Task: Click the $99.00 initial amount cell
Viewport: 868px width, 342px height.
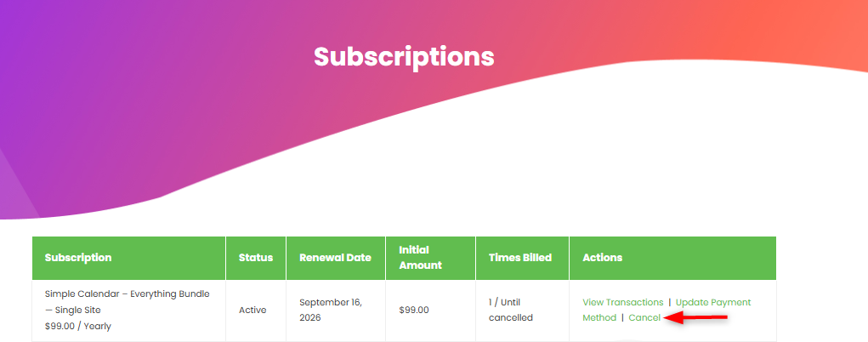Action: click(414, 310)
